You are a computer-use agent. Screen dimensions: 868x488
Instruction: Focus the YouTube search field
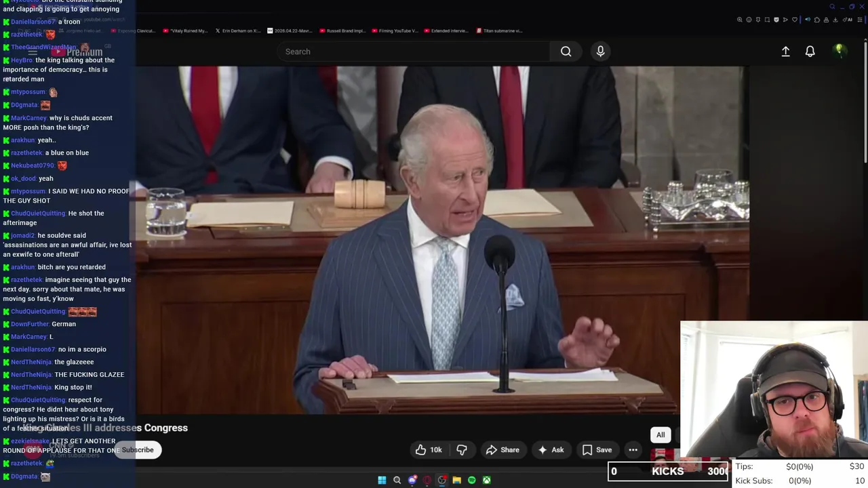pos(414,52)
